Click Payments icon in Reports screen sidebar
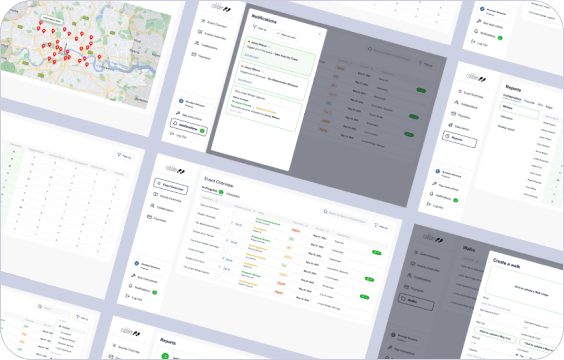 454,114
